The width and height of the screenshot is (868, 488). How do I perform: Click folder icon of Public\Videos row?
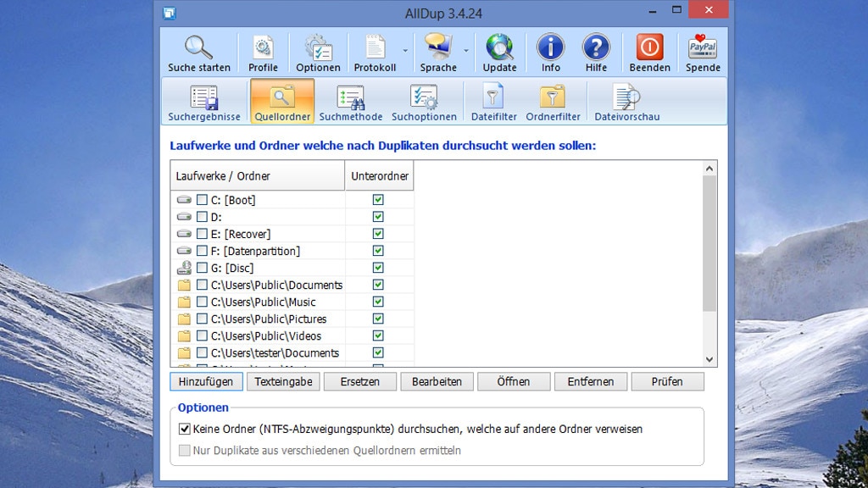point(184,335)
